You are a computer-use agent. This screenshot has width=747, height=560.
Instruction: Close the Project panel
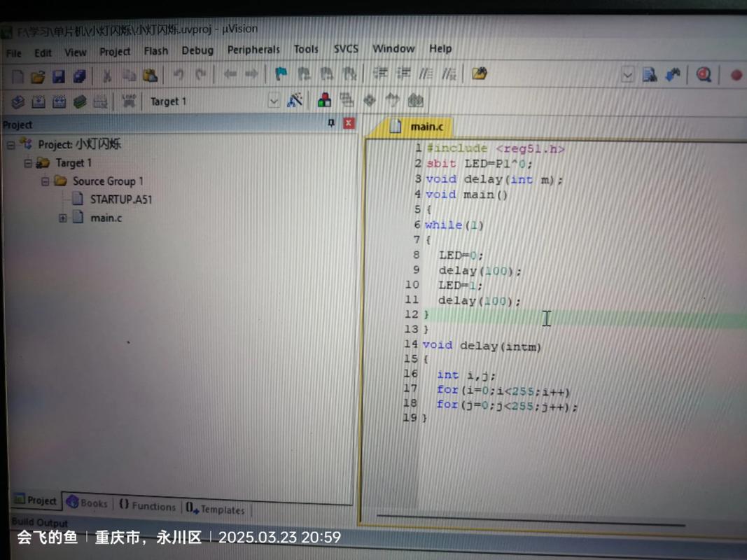349,124
